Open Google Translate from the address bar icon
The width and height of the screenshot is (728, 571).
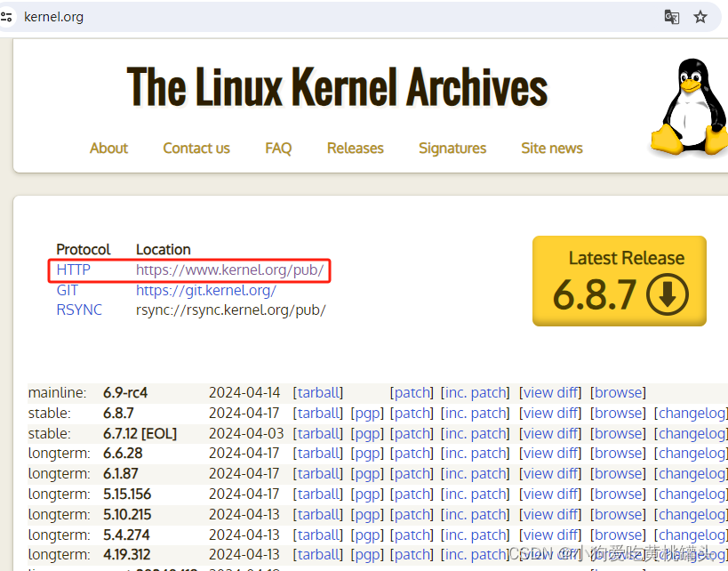coord(671,17)
